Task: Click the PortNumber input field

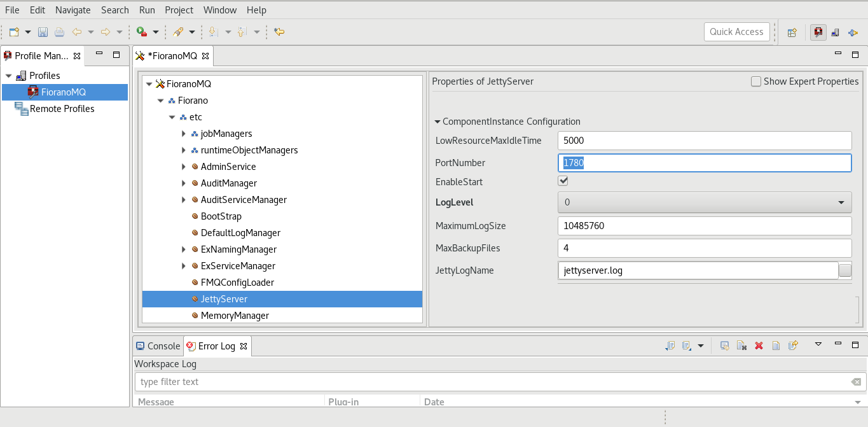Action: click(705, 163)
